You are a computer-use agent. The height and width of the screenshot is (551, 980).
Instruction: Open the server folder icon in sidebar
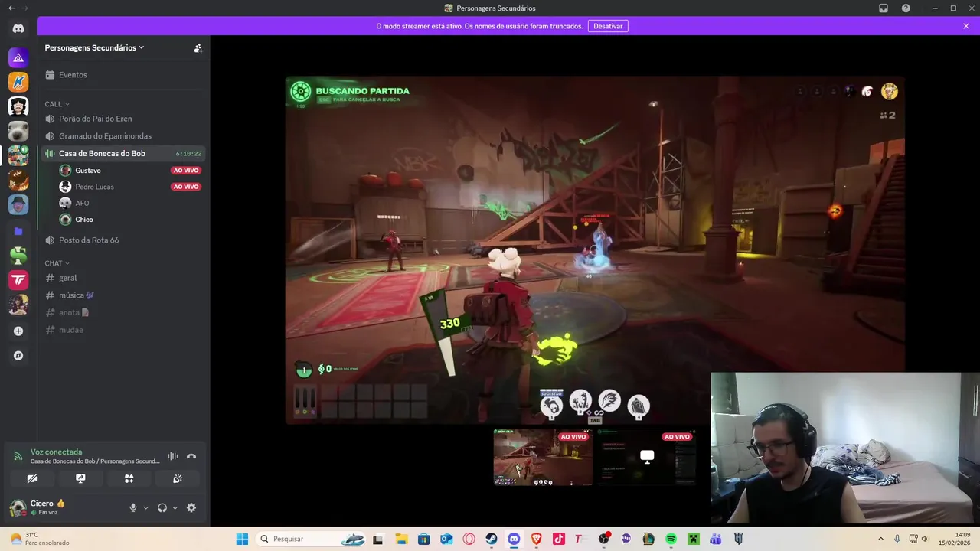(x=18, y=231)
